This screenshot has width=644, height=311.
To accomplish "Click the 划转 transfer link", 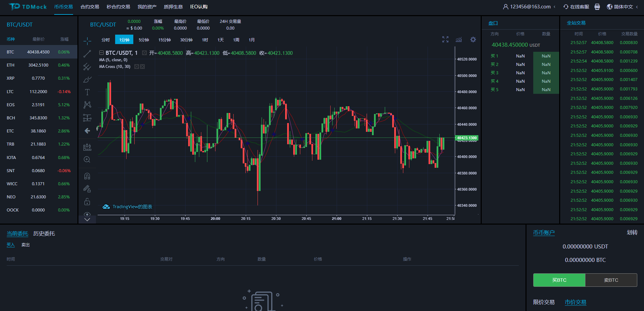I will pos(632,233).
